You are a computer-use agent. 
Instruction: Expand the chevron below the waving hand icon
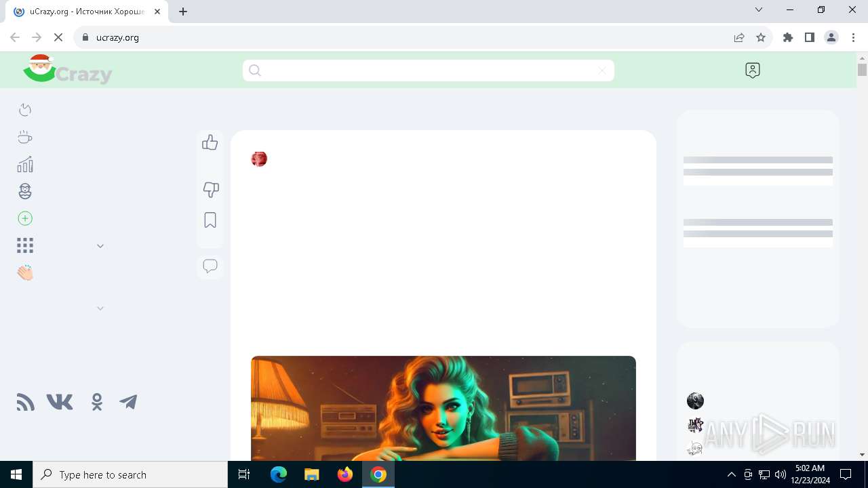(x=100, y=308)
